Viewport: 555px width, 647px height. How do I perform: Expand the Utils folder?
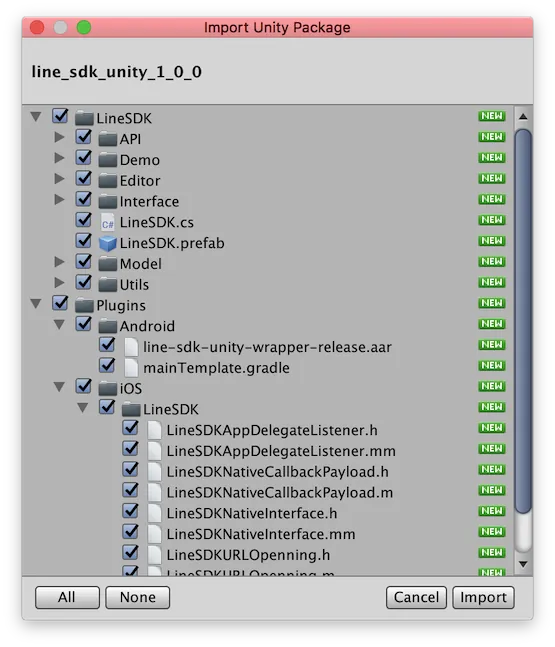(x=60, y=282)
